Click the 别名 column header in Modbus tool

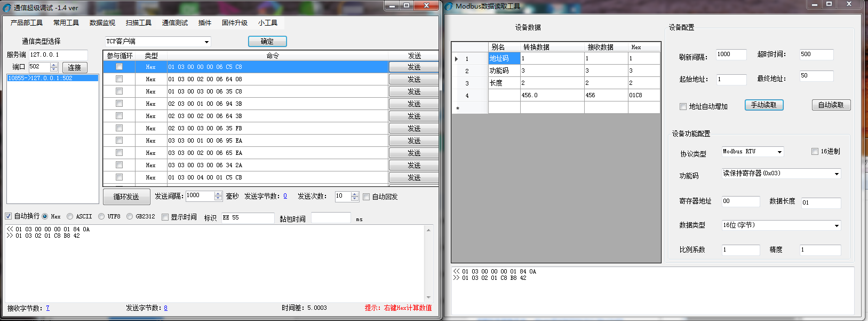504,47
